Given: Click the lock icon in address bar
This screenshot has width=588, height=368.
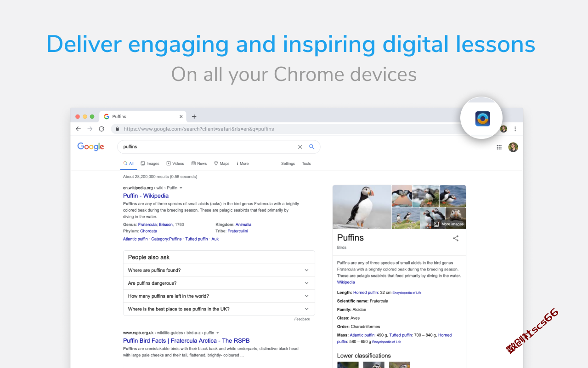Looking at the screenshot, I should [x=117, y=129].
